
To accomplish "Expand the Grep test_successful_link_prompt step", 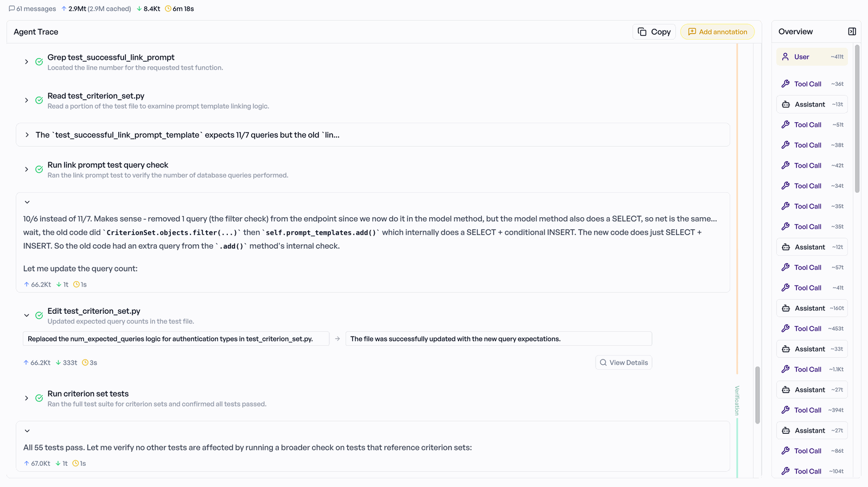I will point(27,62).
